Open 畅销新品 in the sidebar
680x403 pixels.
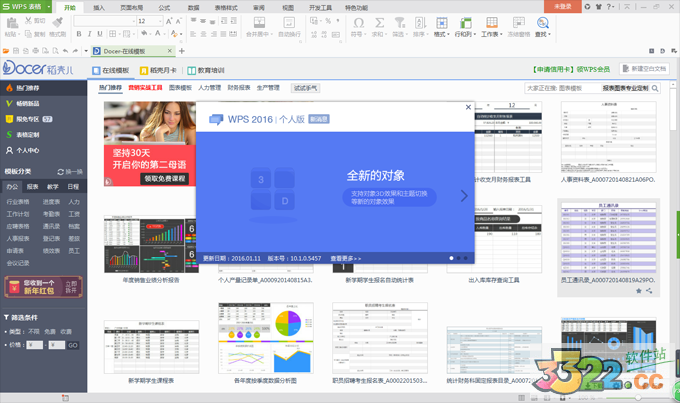click(28, 103)
